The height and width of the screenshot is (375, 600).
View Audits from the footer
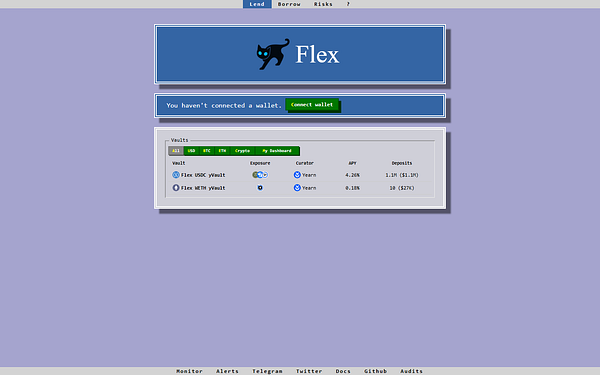pos(411,371)
